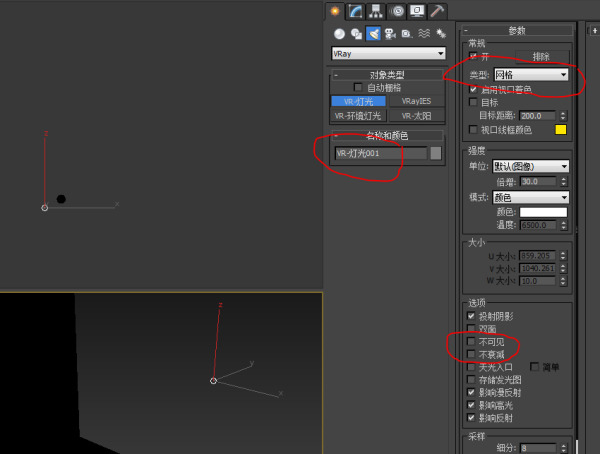Click the 细分 spinner arrows
The height and width of the screenshot is (454, 600).
click(563, 448)
